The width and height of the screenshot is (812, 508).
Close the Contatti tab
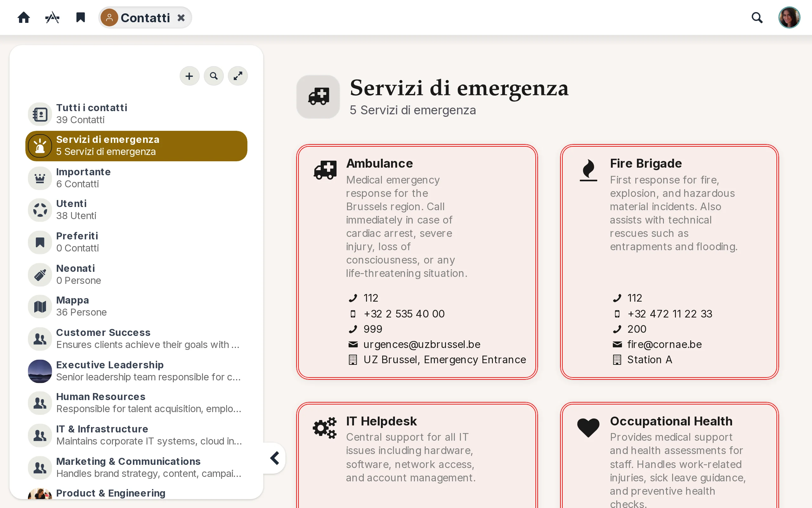click(x=181, y=18)
